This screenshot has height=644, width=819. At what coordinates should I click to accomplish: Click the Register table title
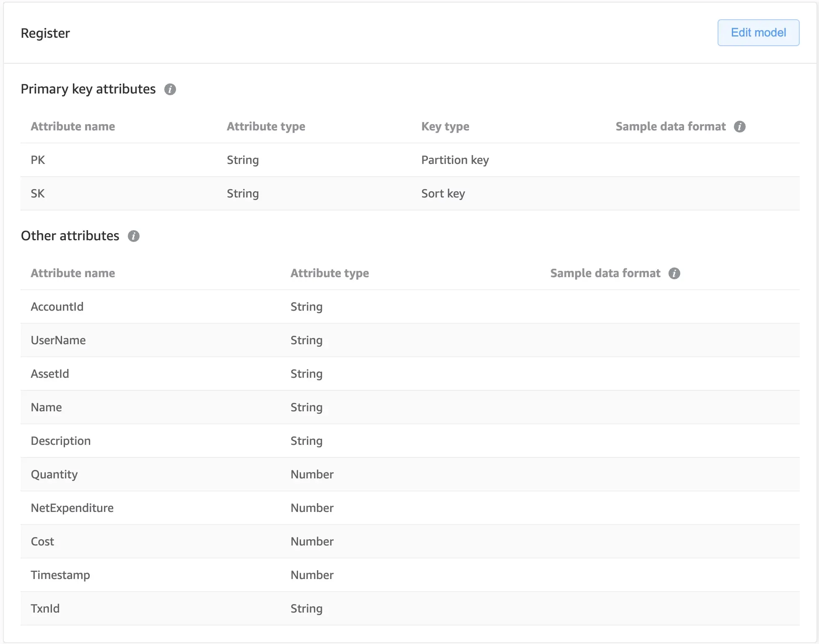(45, 33)
